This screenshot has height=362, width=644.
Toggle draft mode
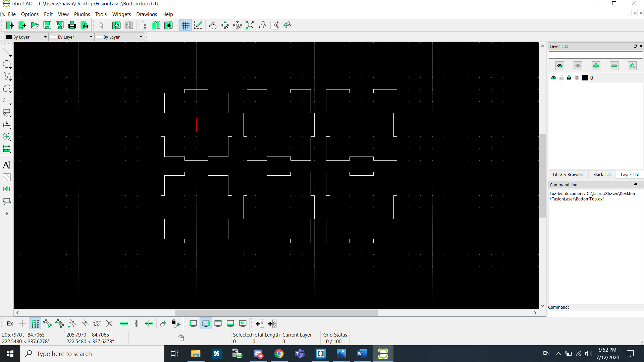[x=198, y=25]
